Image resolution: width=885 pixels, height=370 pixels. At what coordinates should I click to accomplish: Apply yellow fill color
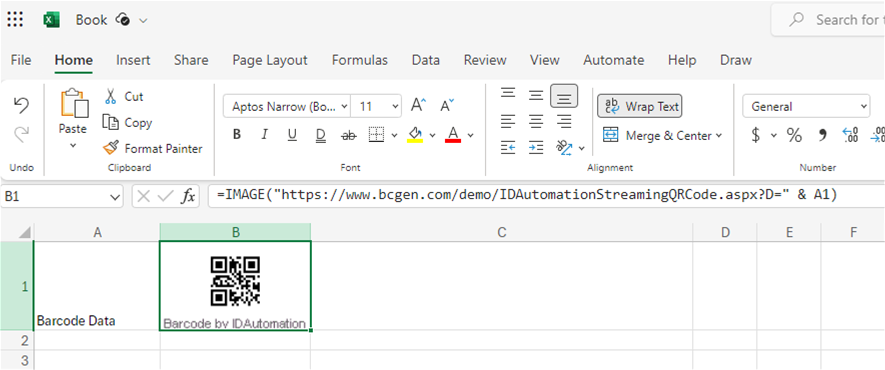click(x=415, y=135)
